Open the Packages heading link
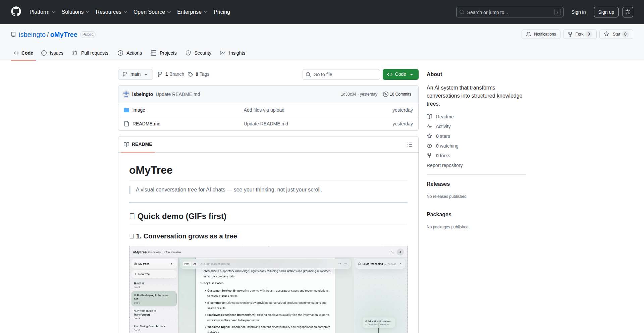The height and width of the screenshot is (333, 644). 439,214
